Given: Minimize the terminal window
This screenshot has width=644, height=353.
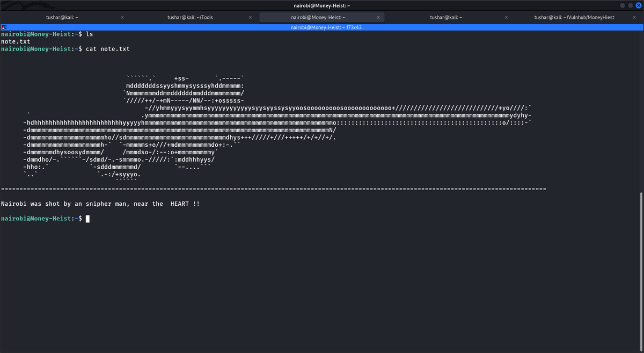Looking at the screenshot, I should (623, 5).
